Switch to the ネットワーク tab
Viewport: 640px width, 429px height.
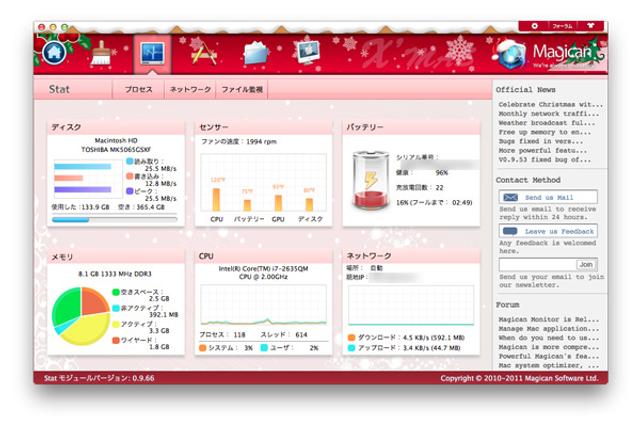[190, 90]
